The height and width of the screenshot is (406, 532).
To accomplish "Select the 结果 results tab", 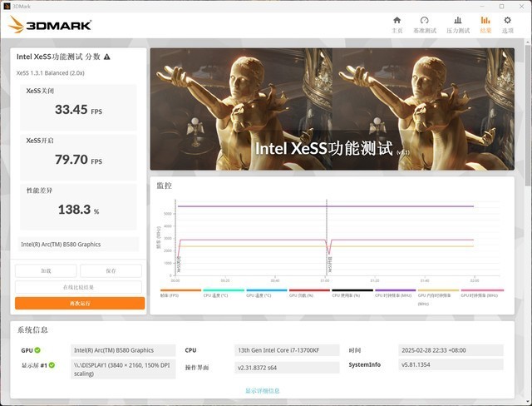I will 485,25.
